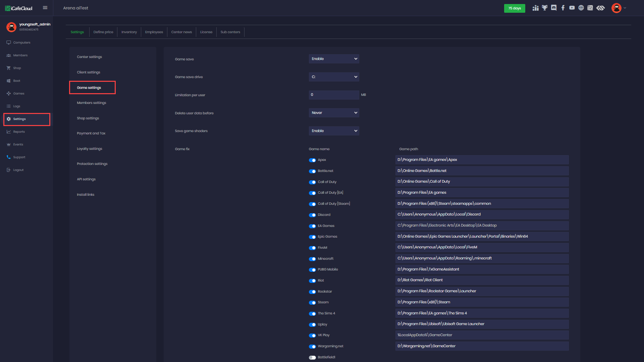The width and height of the screenshot is (644, 362).
Task: Open the YouTube icon link
Action: tap(572, 8)
